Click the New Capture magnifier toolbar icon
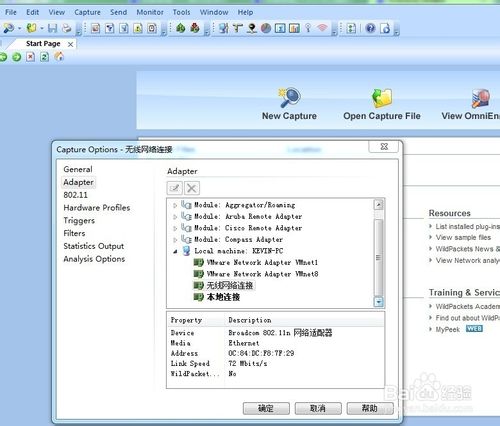 pyautogui.click(x=8, y=28)
